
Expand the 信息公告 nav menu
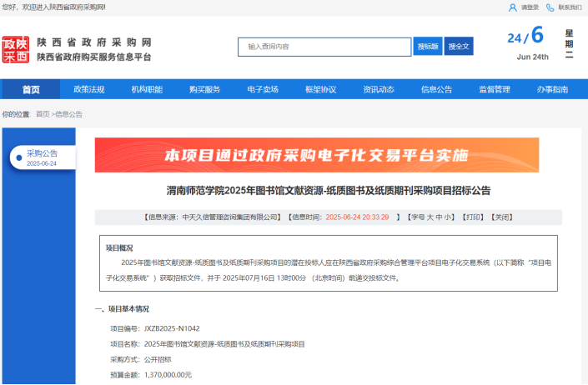click(x=436, y=89)
